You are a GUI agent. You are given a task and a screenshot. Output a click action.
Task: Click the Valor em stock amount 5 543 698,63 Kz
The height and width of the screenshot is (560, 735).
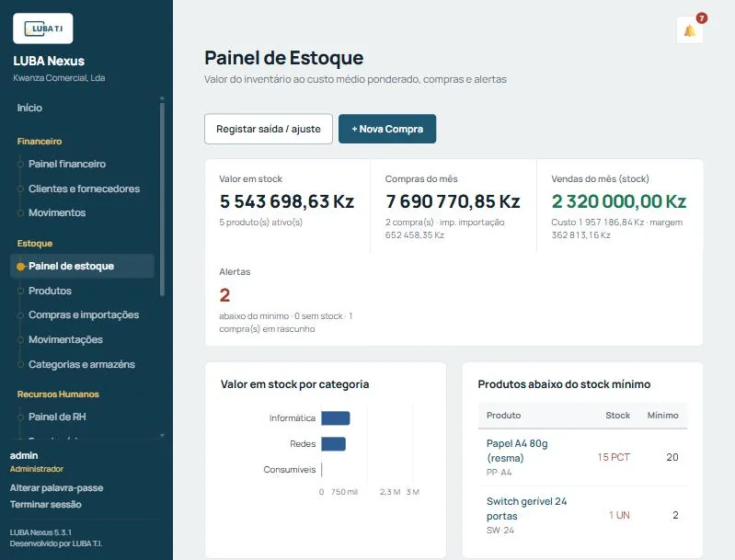(286, 201)
